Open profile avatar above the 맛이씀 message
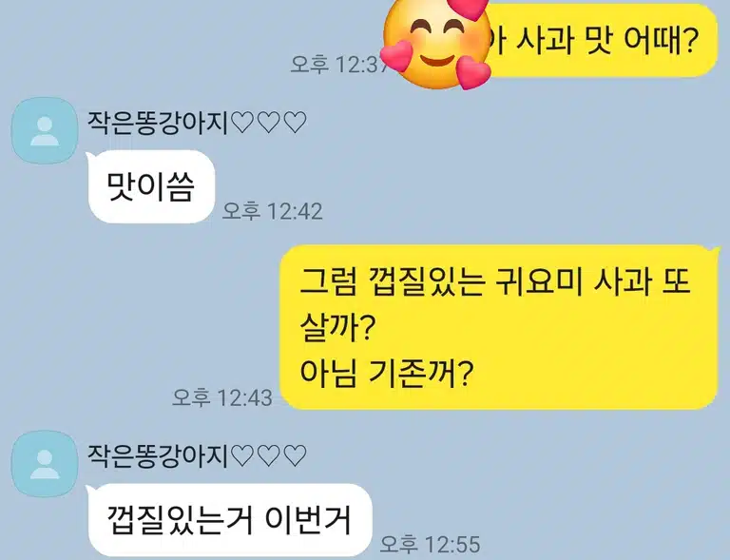This screenshot has height=560, width=730. (45, 131)
